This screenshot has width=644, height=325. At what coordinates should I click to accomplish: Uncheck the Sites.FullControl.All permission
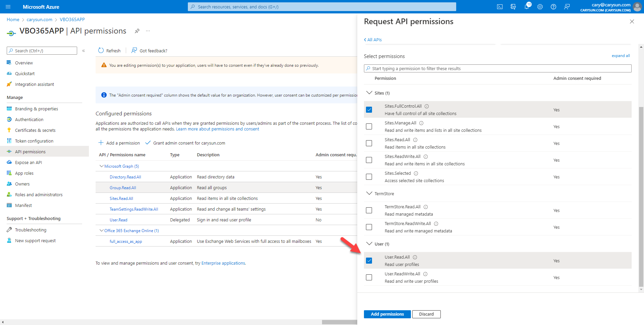coord(369,110)
